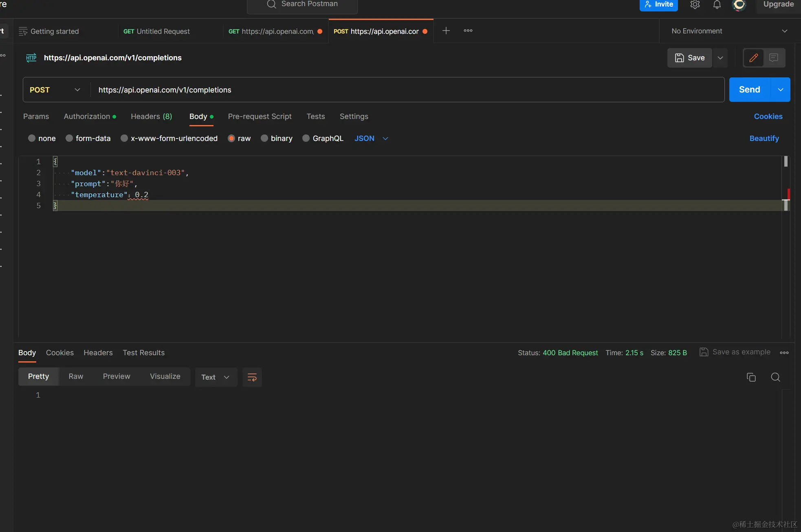The height and width of the screenshot is (532, 801).
Task: Expand the Save button arrow options
Action: pyautogui.click(x=720, y=58)
